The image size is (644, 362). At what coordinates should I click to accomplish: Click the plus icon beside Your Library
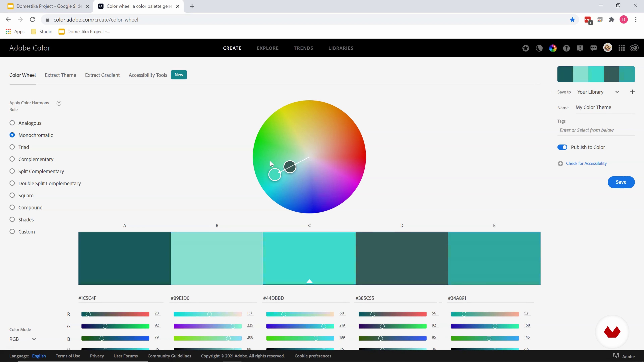(632, 92)
